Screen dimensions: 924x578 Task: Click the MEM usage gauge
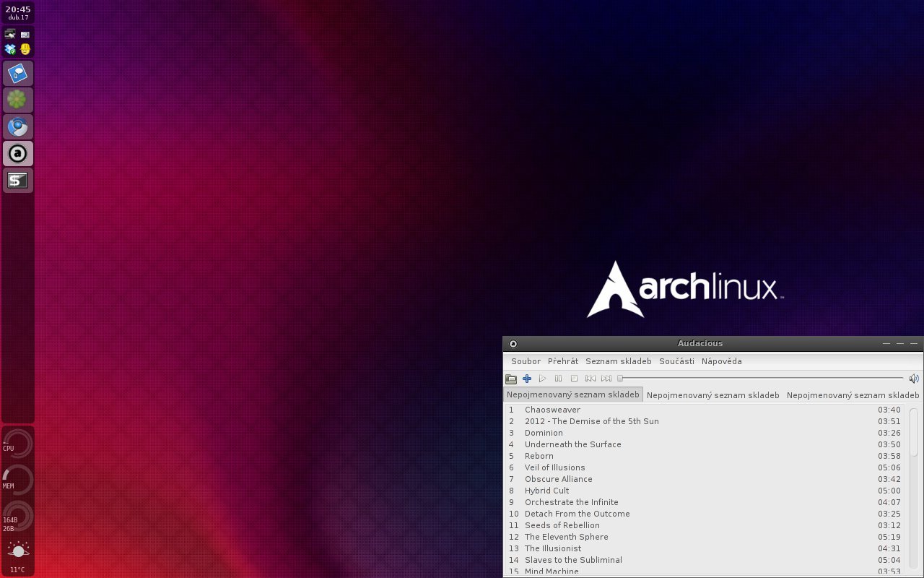[18, 478]
